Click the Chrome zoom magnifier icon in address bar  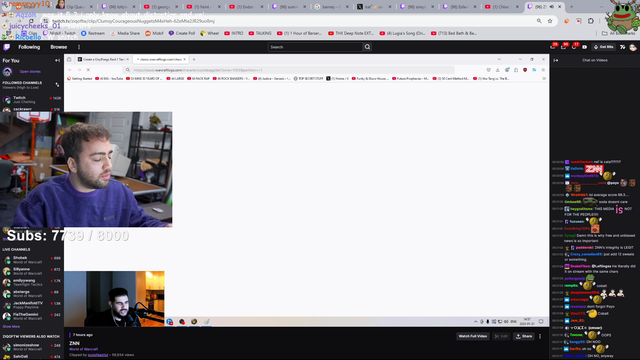point(539,21)
